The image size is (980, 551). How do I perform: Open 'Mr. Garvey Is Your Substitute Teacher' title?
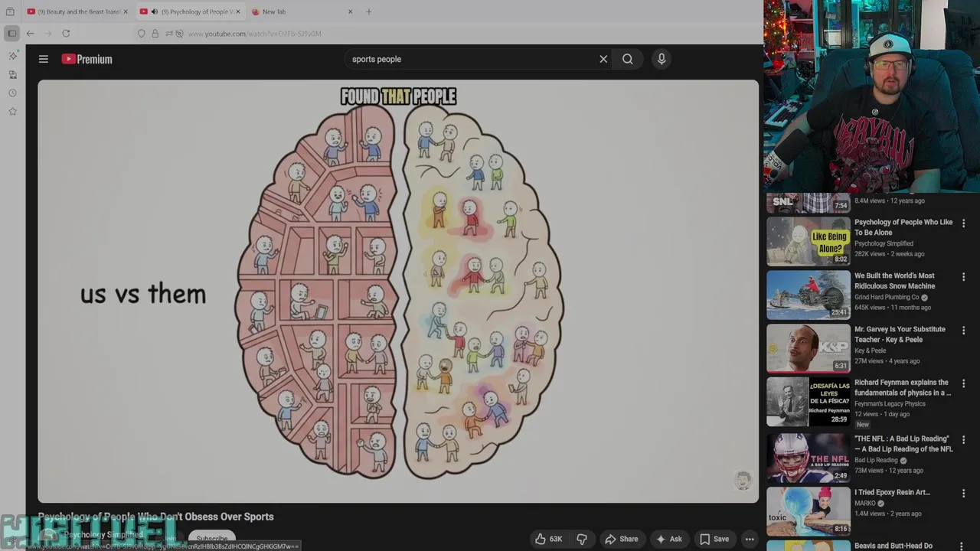900,334
